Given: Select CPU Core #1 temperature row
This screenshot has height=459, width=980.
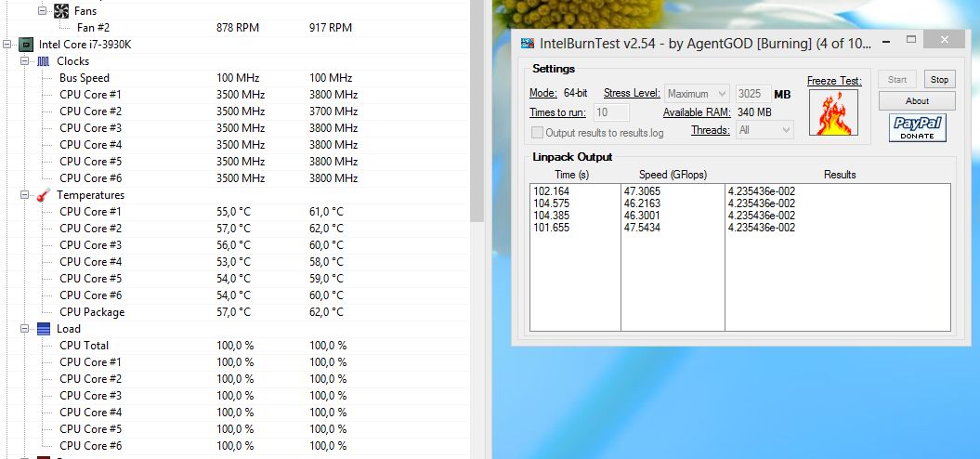Looking at the screenshot, I should click(x=234, y=211).
